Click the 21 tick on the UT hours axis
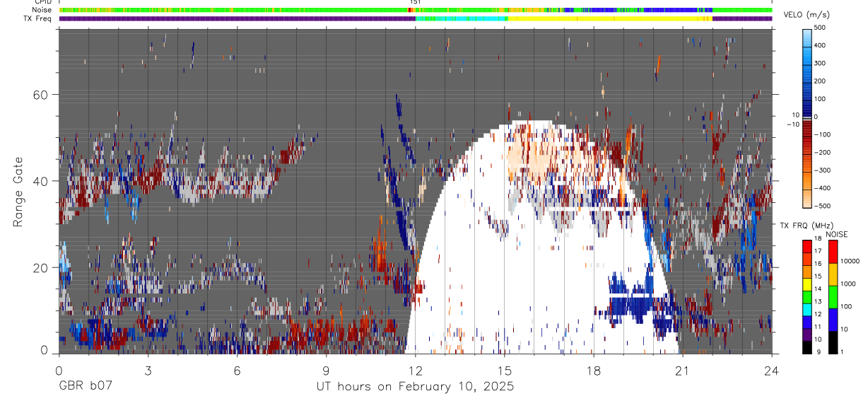This screenshot has width=868, height=401. point(683,370)
